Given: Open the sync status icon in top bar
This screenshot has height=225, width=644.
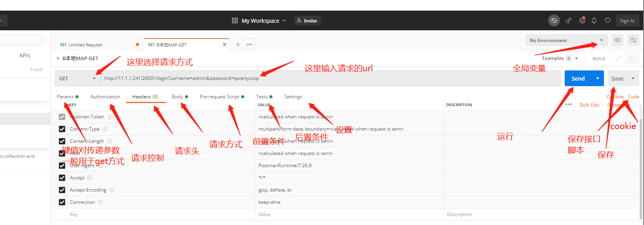Looking at the screenshot, I should pos(554,20).
